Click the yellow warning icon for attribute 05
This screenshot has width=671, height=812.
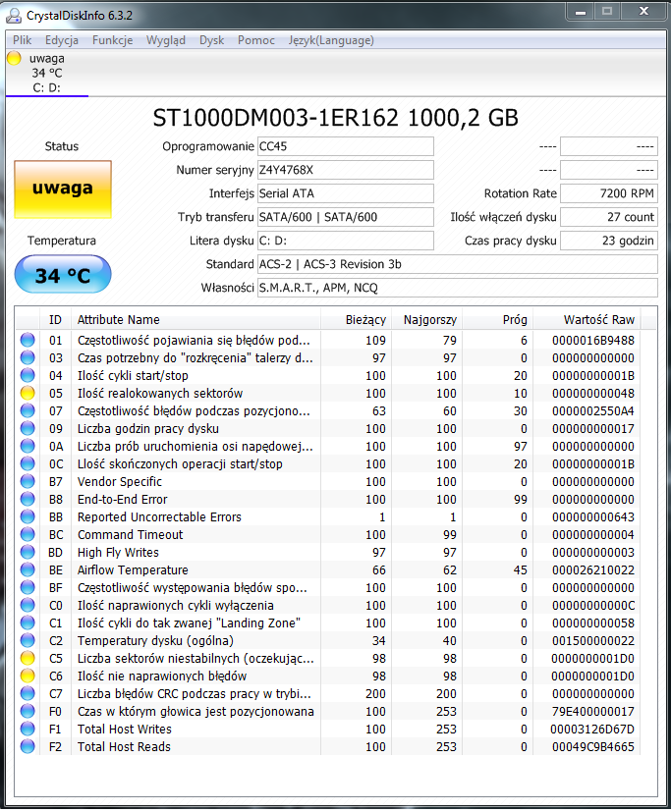[28, 393]
